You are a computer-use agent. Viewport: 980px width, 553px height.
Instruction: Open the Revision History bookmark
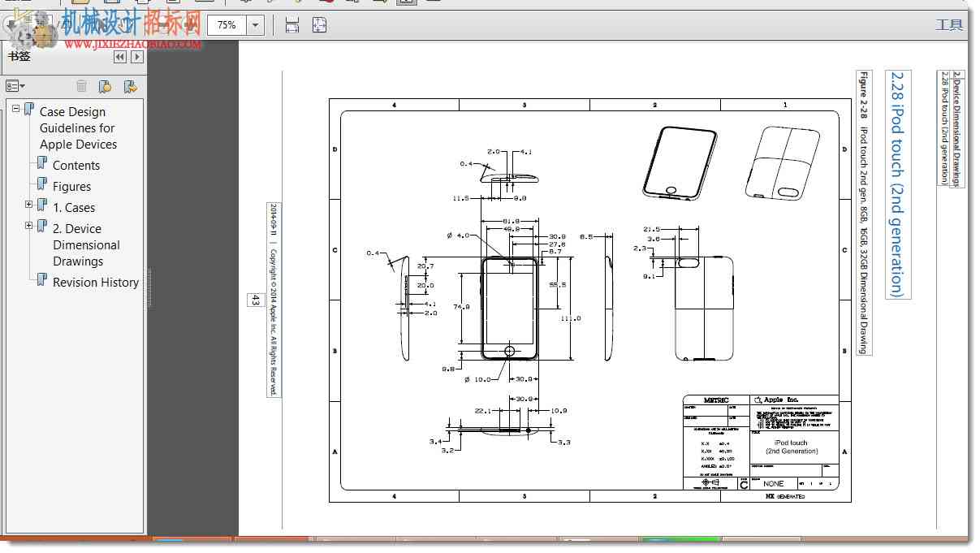96,283
